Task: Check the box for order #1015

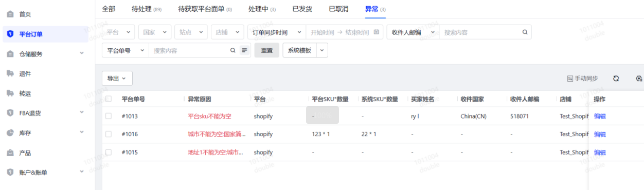Action: (109, 152)
